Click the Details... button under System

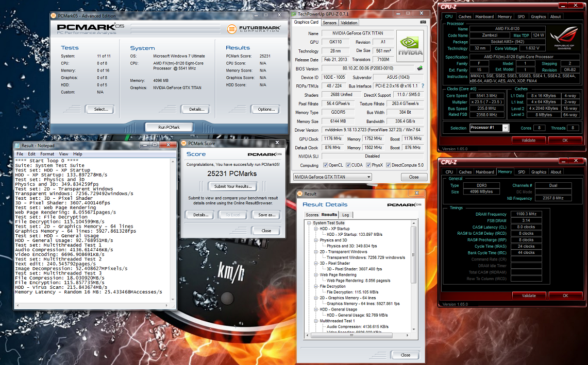[x=196, y=110]
